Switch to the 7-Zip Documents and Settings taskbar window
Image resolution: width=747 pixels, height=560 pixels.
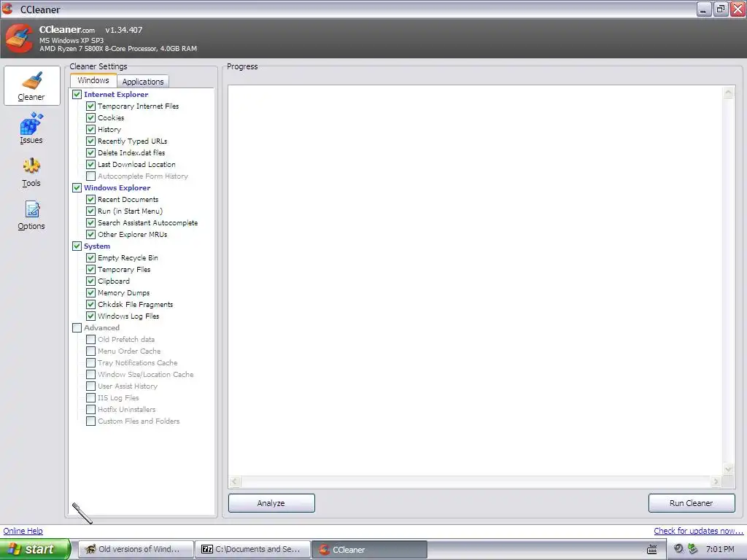click(252, 549)
